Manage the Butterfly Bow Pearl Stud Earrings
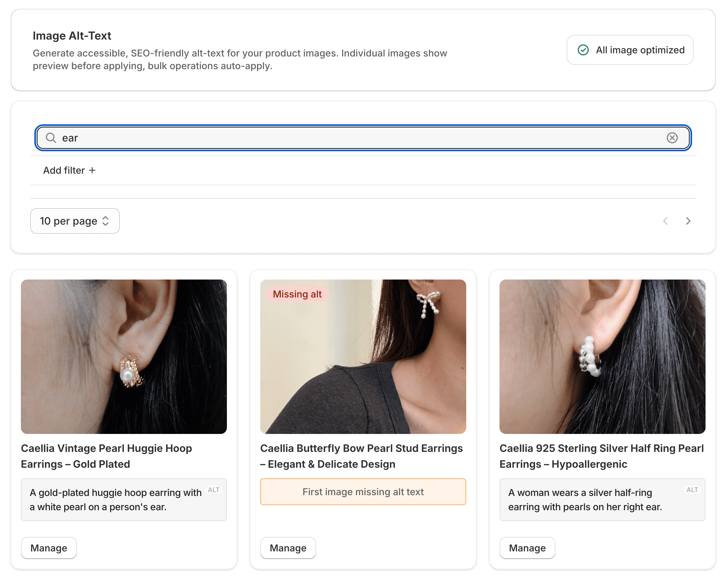 click(x=288, y=548)
